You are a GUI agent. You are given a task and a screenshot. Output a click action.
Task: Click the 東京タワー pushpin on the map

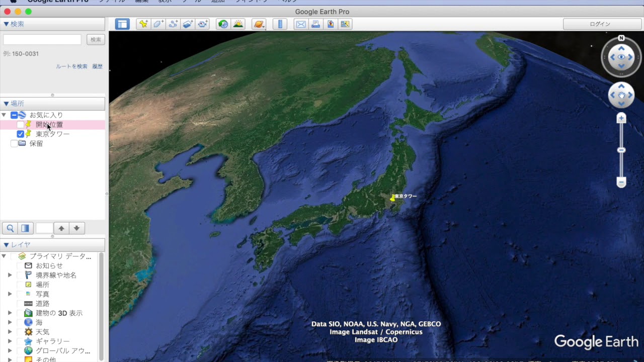pos(392,198)
